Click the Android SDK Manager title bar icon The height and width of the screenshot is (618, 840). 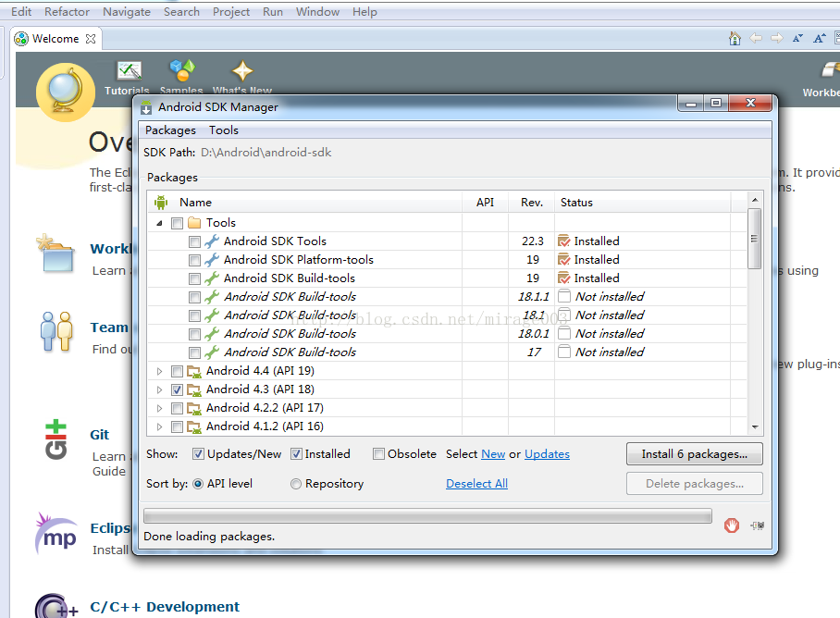[146, 107]
